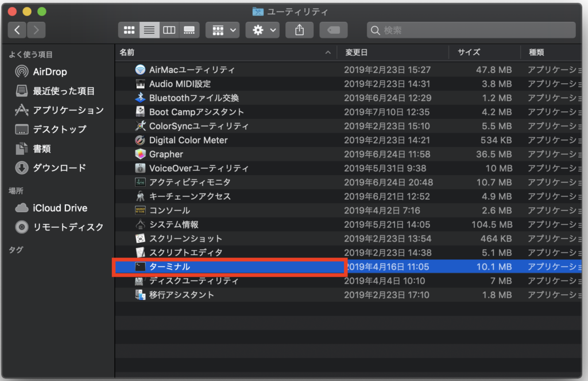Select the Digital Color Meter app icon
The height and width of the screenshot is (381, 588).
pos(140,140)
